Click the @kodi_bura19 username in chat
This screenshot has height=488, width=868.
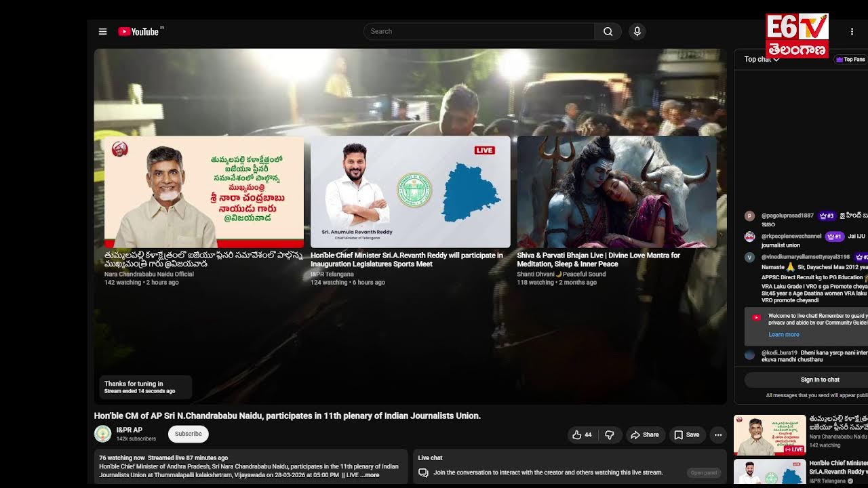tap(779, 353)
